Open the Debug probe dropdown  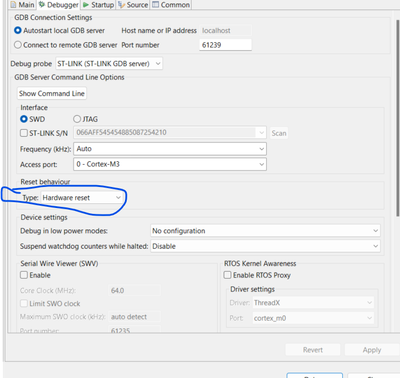click(x=109, y=63)
